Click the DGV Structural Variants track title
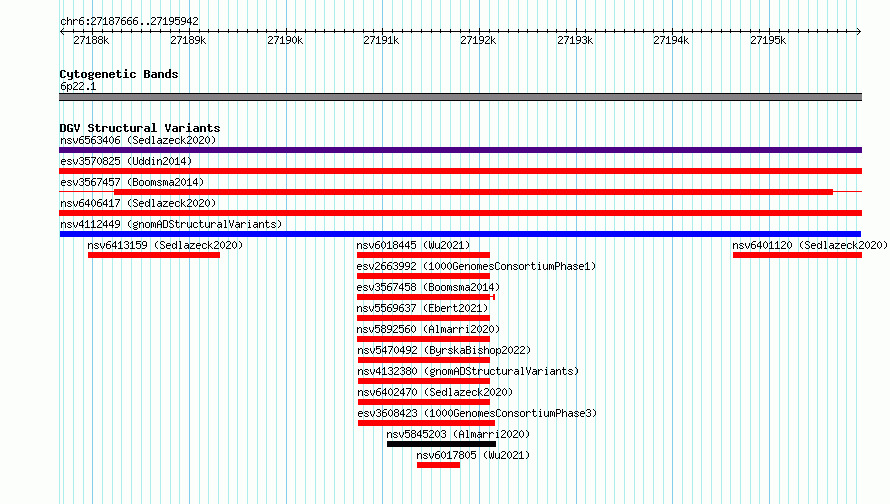Image resolution: width=890 pixels, height=504 pixels. tap(140, 128)
